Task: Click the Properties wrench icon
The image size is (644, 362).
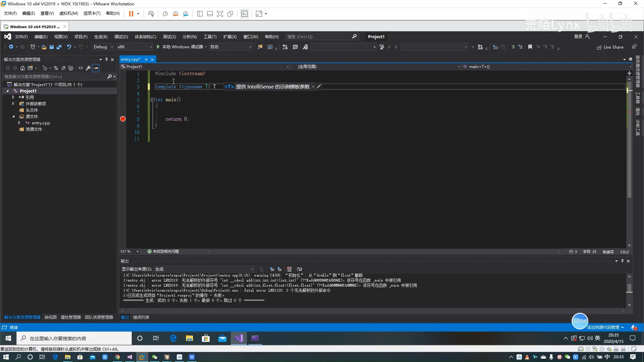Action: (x=88, y=68)
